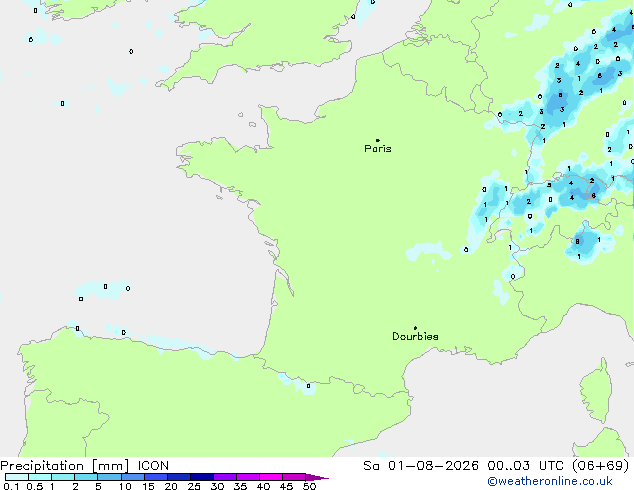Click the legend value 25
This screenshot has width=634, height=490.
coord(194,486)
